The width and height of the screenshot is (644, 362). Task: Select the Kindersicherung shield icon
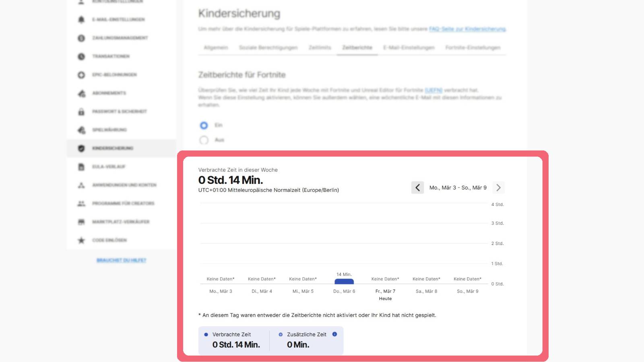(81, 148)
